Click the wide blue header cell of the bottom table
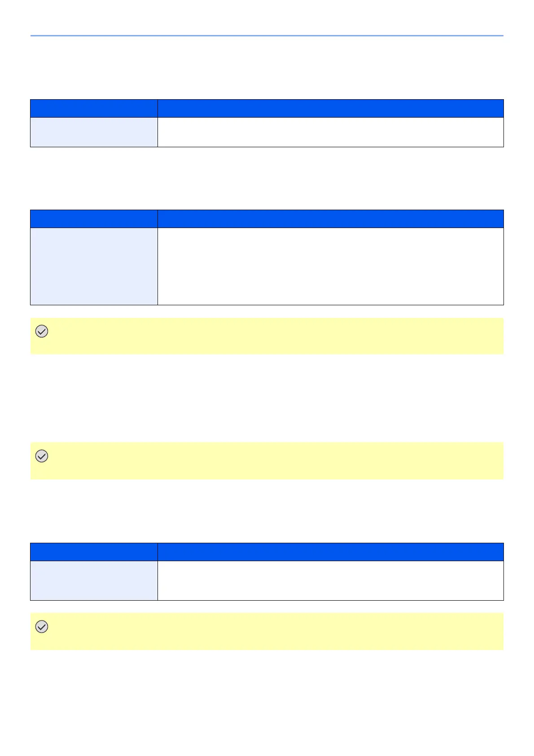 click(330, 552)
